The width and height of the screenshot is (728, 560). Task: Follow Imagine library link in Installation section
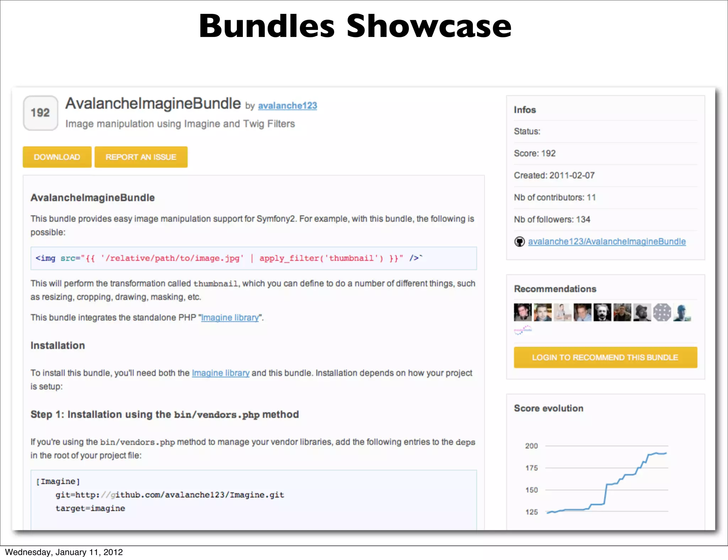(x=220, y=373)
